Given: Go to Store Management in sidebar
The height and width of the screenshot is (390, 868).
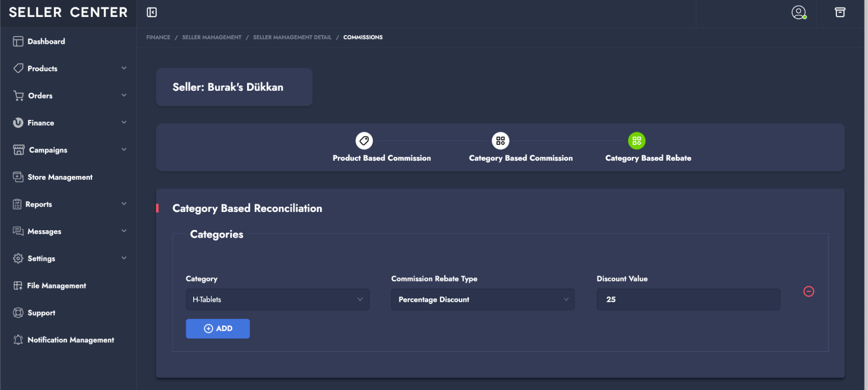Looking at the screenshot, I should [60, 177].
